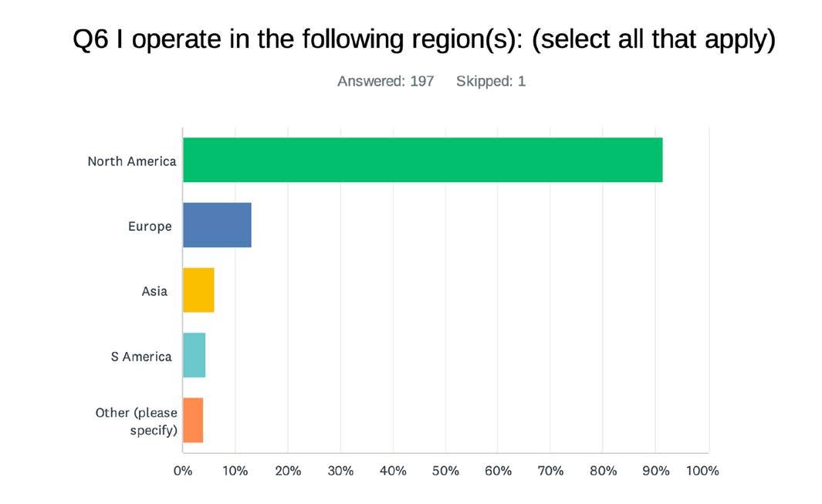Select the teal S America bar

point(194,355)
